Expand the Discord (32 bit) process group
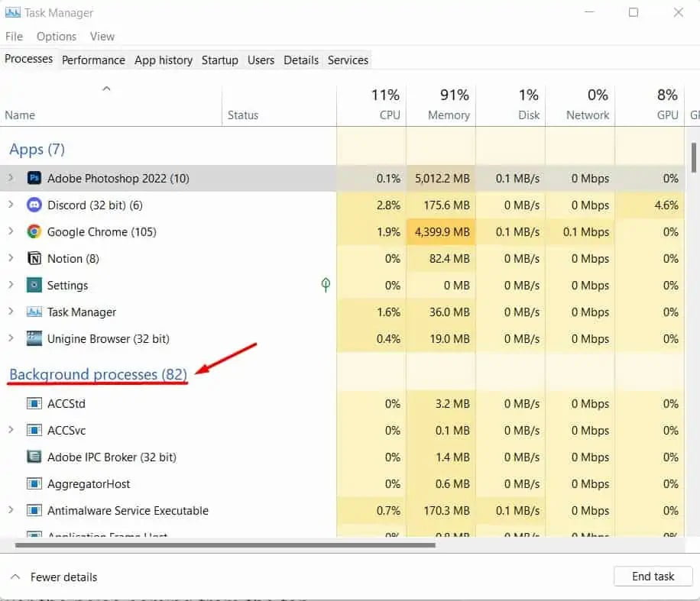 click(x=11, y=205)
